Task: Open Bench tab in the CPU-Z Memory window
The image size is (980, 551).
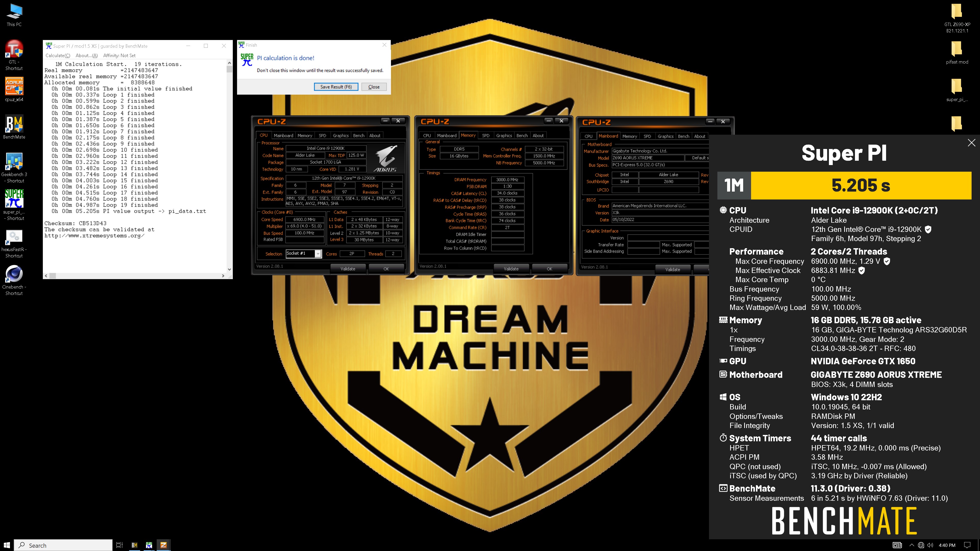Action: pos(522,135)
